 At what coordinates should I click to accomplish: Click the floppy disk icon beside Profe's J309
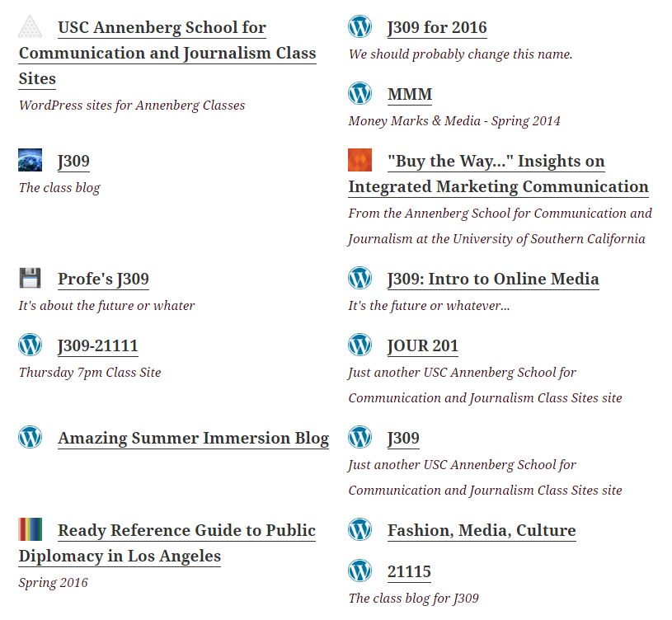click(x=30, y=278)
